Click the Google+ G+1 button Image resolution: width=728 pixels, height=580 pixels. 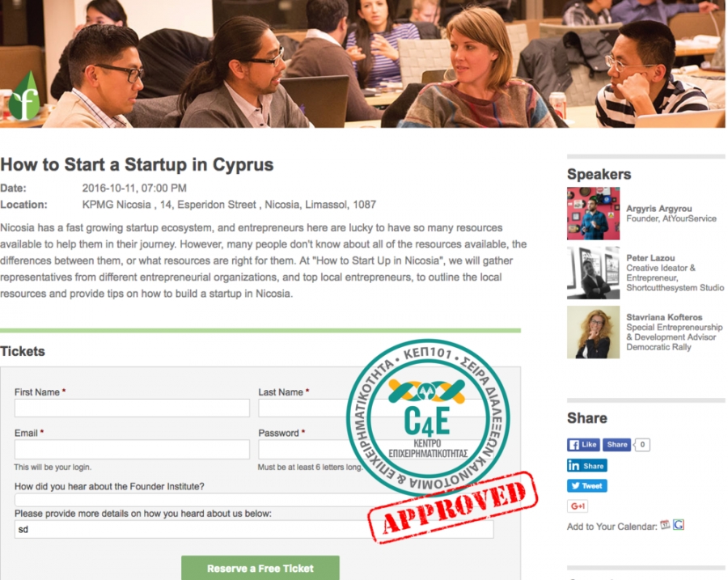[578, 506]
